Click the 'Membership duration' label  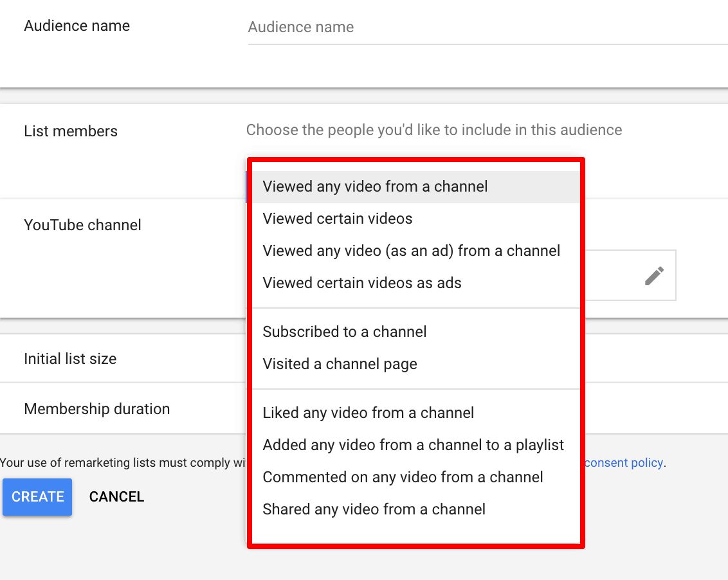click(96, 409)
